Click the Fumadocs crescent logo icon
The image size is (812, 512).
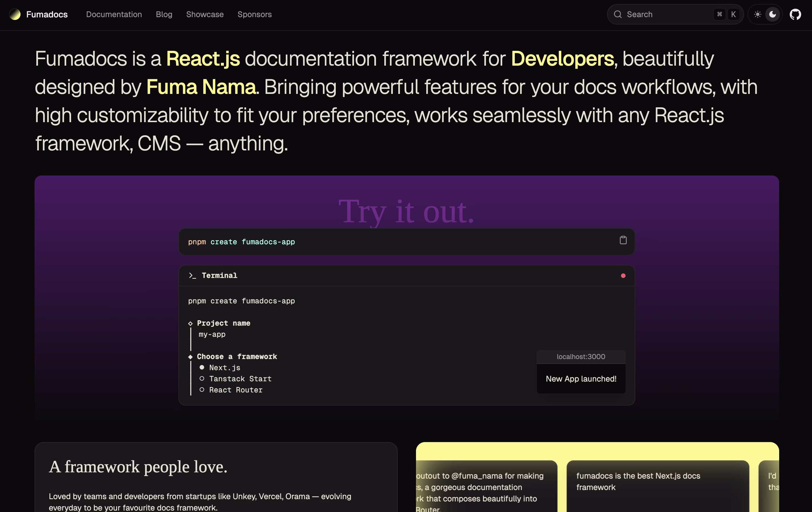(x=15, y=14)
